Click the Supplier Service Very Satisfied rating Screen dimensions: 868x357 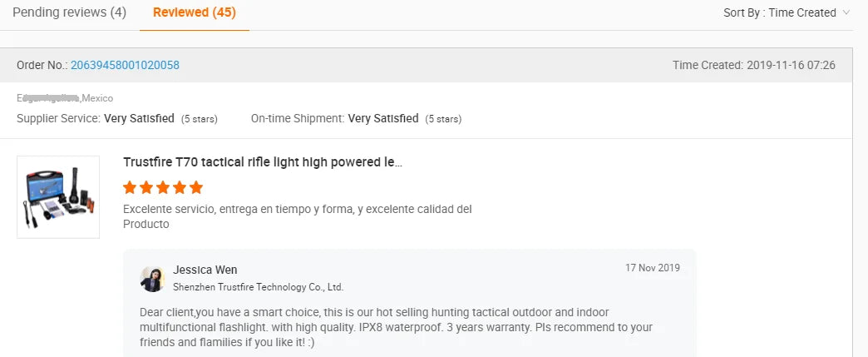(139, 119)
